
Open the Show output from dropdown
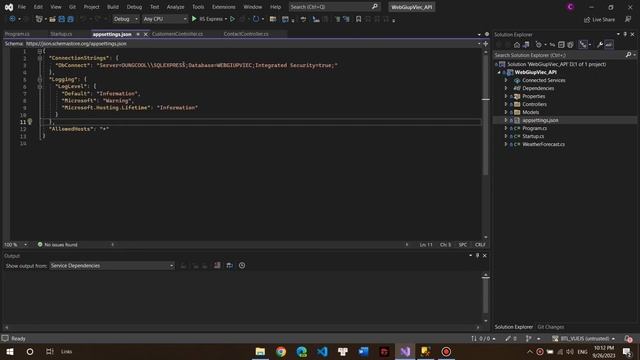point(112,266)
